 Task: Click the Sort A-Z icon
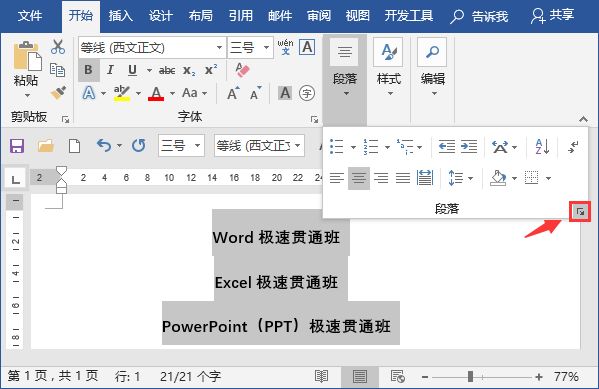pyautogui.click(x=542, y=146)
